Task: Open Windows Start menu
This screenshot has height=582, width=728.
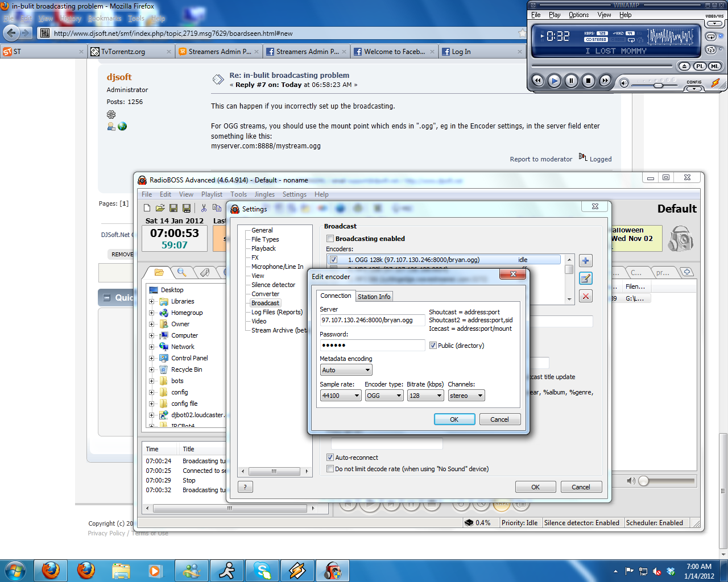Action: (15, 570)
